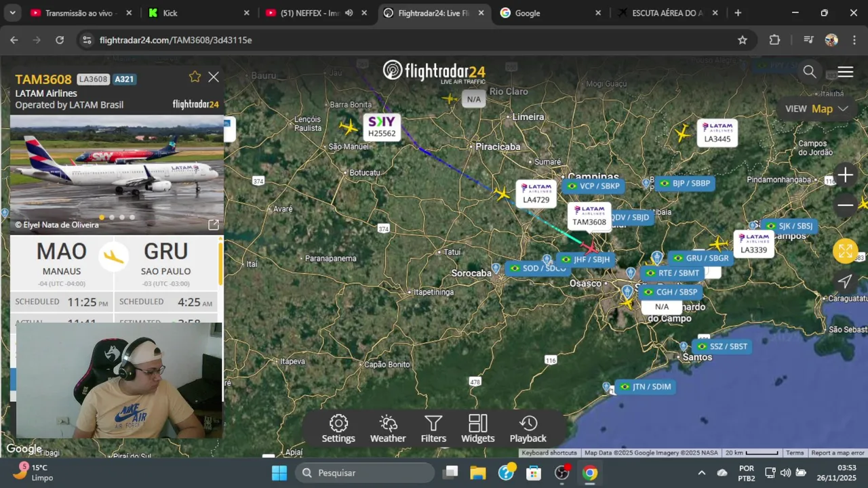Open the browser extensions puzzle icon
868x488 pixels.
click(x=774, y=40)
